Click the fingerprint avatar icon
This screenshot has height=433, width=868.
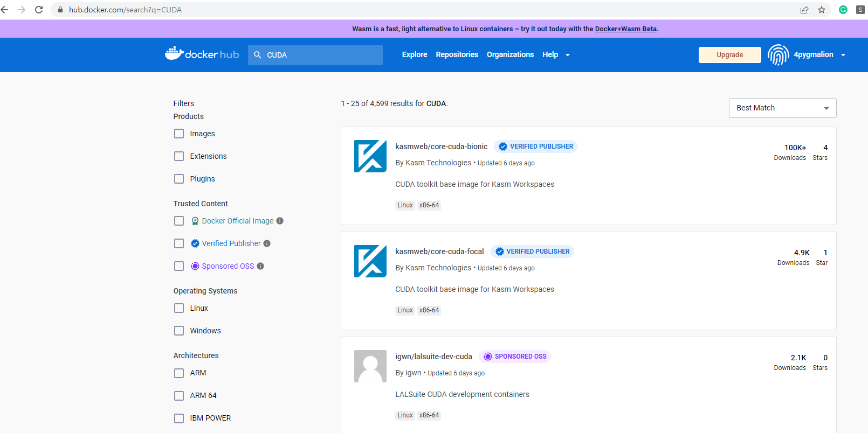coord(778,54)
